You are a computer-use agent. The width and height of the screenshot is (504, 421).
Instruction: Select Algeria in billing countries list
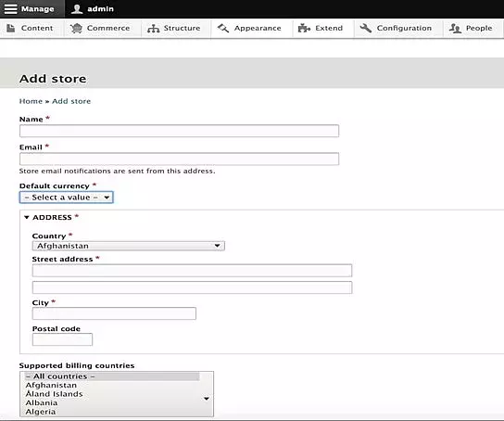(x=111, y=412)
